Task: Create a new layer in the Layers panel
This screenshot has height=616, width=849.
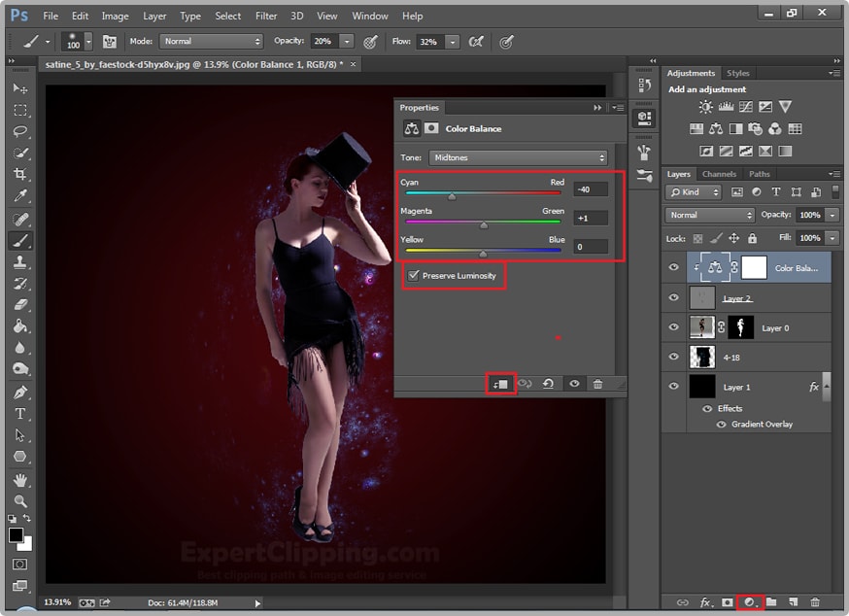Action: coord(792,603)
